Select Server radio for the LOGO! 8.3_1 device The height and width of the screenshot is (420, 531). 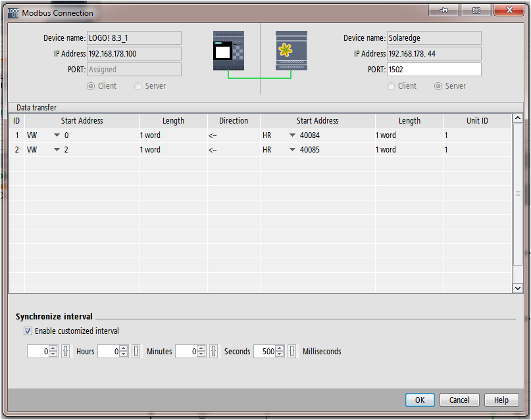[x=138, y=86]
